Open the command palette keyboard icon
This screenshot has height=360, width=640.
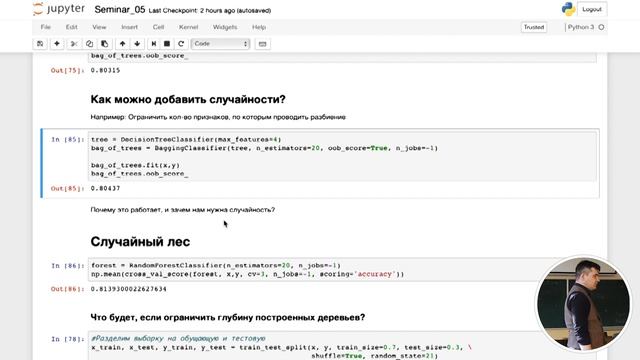point(262,44)
